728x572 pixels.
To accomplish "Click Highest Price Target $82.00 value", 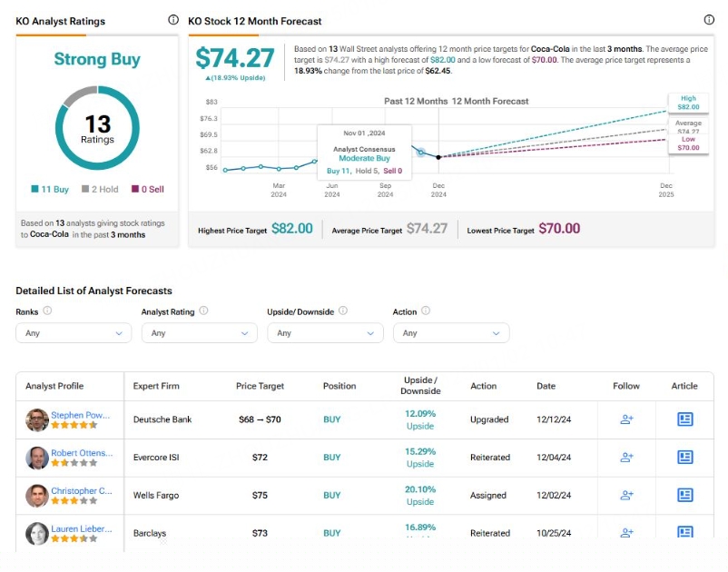I will pos(292,229).
